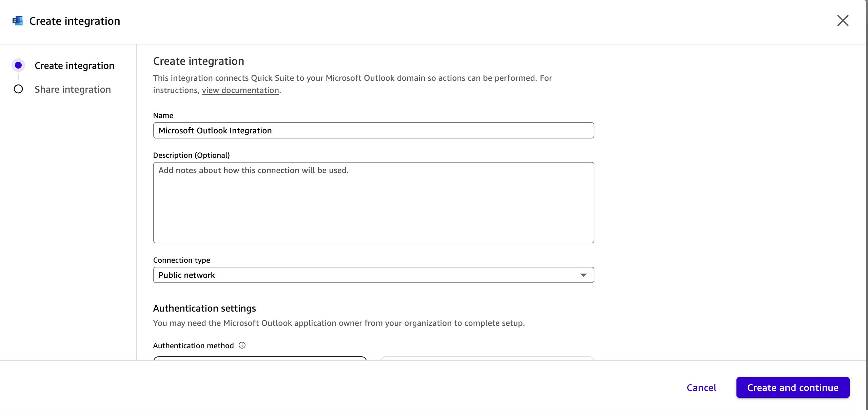The height and width of the screenshot is (410, 868).
Task: Click the Authentication settings heading
Action: tap(204, 308)
